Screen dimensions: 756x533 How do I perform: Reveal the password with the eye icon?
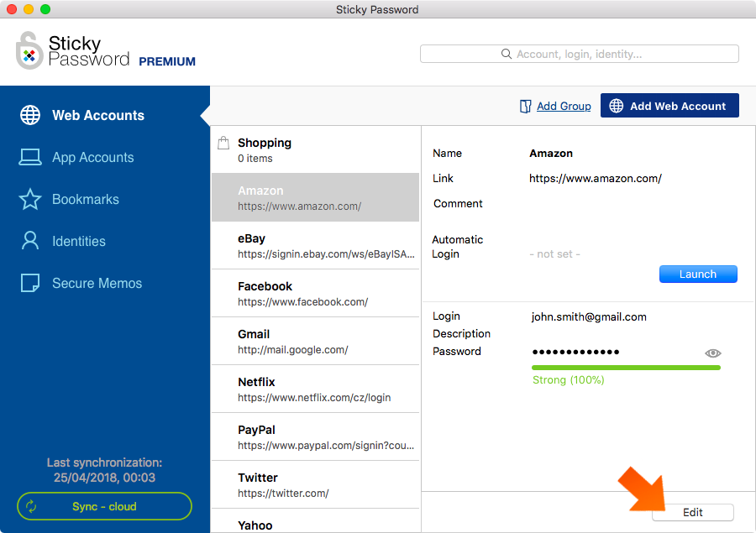(x=712, y=353)
